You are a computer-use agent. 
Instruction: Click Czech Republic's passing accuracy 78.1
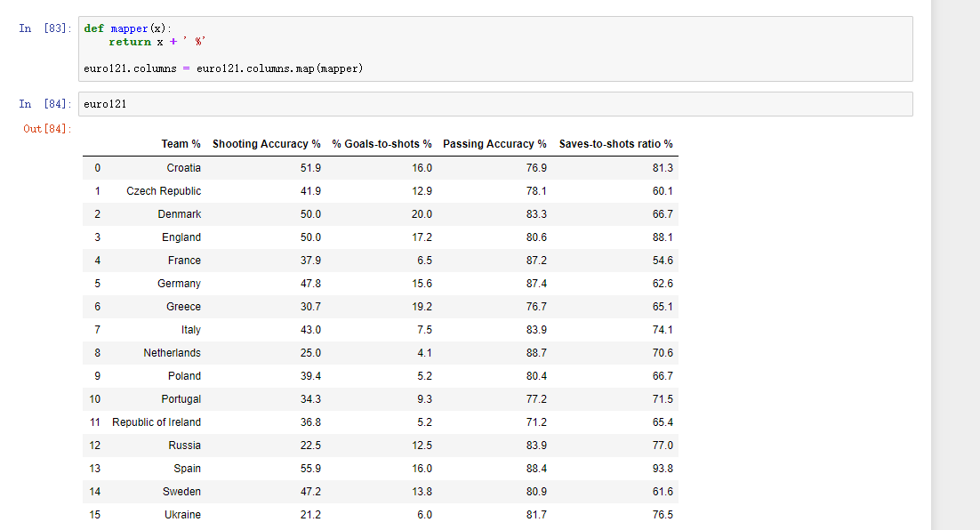point(536,191)
